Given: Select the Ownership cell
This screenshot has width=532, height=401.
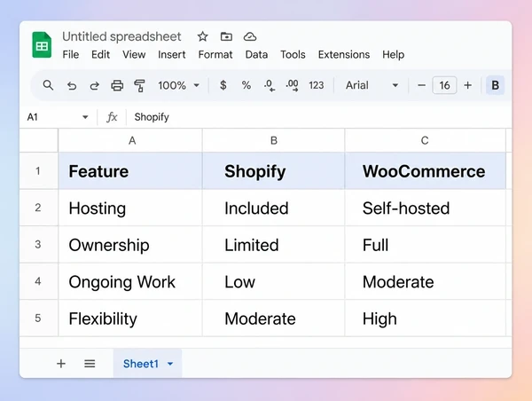Looking at the screenshot, I should [130, 244].
